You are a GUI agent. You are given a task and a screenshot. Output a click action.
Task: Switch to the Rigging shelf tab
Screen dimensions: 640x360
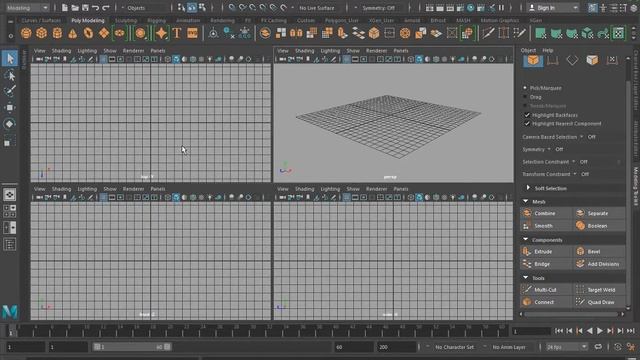point(156,20)
